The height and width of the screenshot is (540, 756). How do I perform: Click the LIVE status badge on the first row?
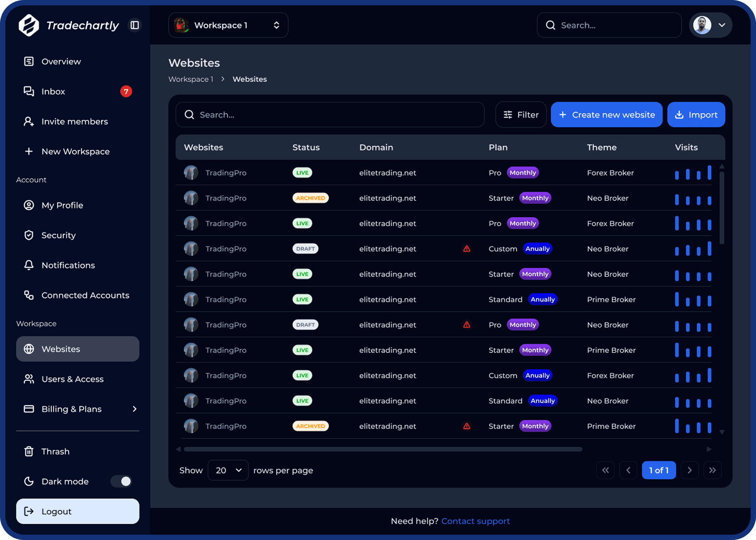[x=302, y=172]
